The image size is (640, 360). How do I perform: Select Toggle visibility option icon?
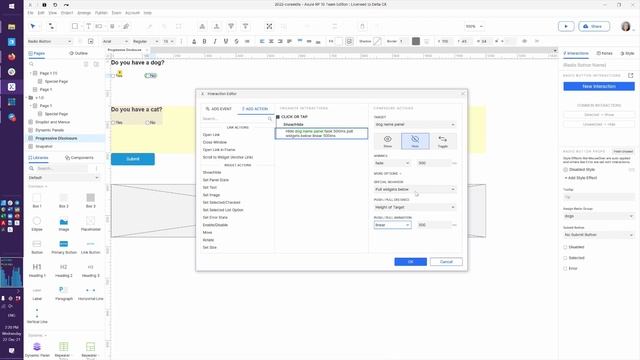point(443,141)
